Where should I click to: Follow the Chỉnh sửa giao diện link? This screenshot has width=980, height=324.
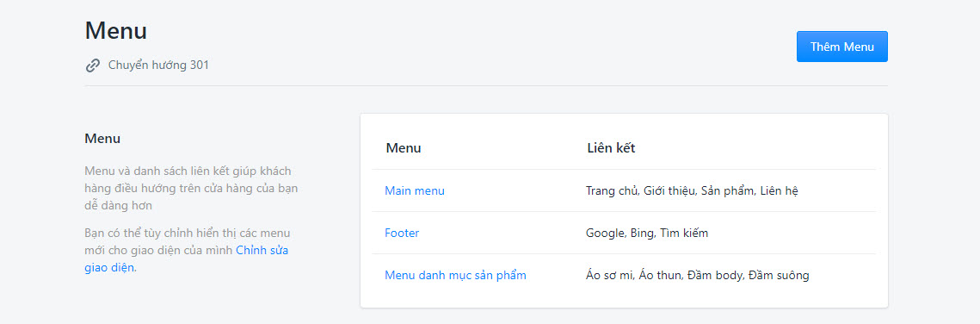point(186,259)
